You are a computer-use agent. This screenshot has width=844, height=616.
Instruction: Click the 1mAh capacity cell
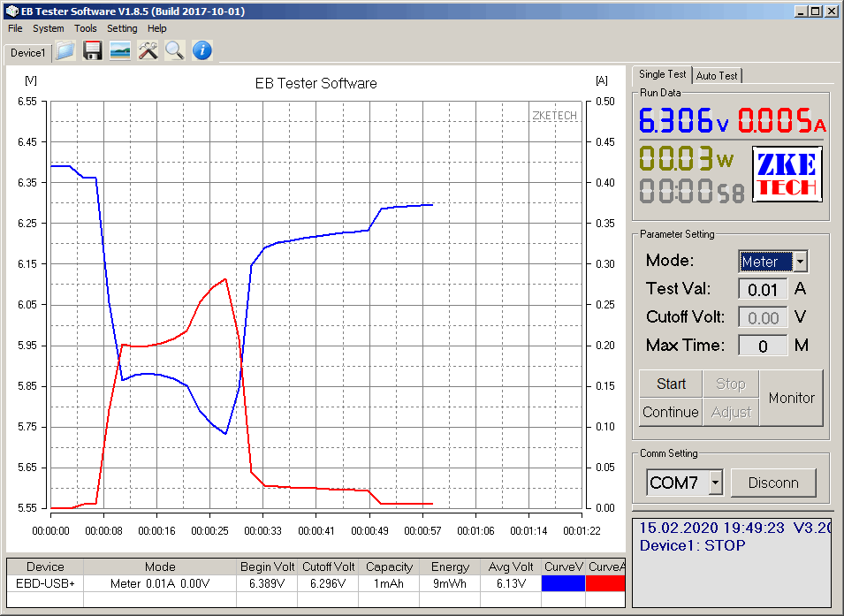[x=389, y=583]
